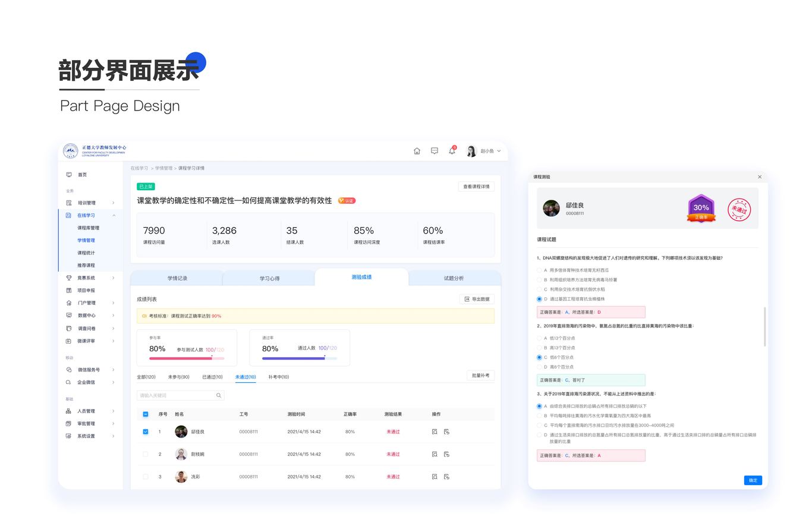View quiz details icon for 邱佳良 row
The image size is (812, 519).
click(x=435, y=432)
